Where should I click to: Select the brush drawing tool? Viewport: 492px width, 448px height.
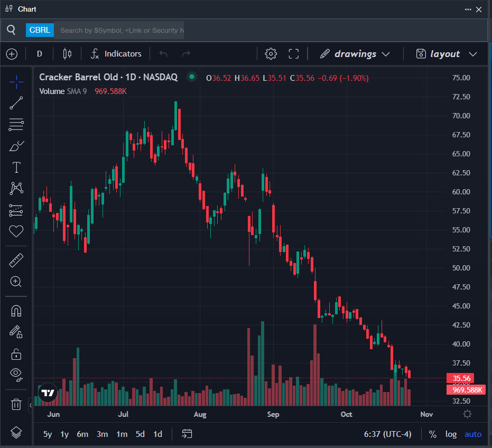[x=16, y=146]
